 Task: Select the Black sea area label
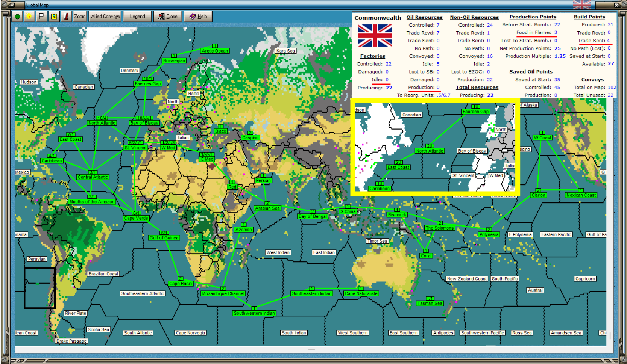[221, 131]
